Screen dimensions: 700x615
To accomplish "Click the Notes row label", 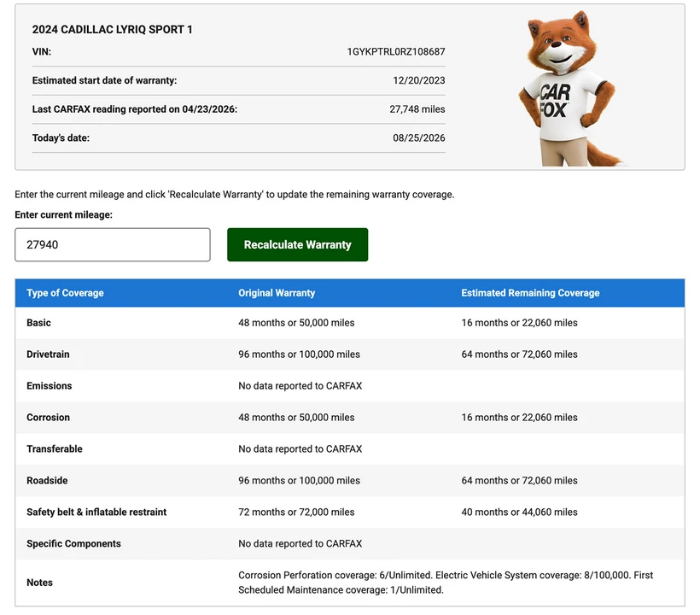I will click(x=39, y=583).
